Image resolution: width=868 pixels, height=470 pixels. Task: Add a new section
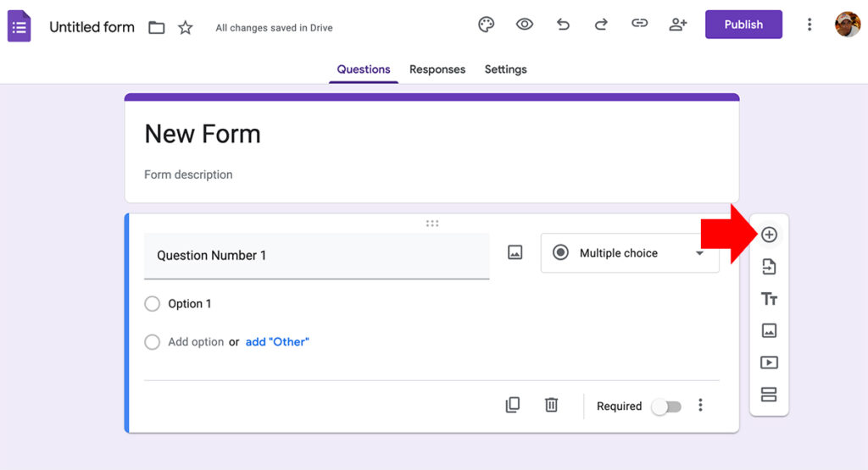[769, 395]
